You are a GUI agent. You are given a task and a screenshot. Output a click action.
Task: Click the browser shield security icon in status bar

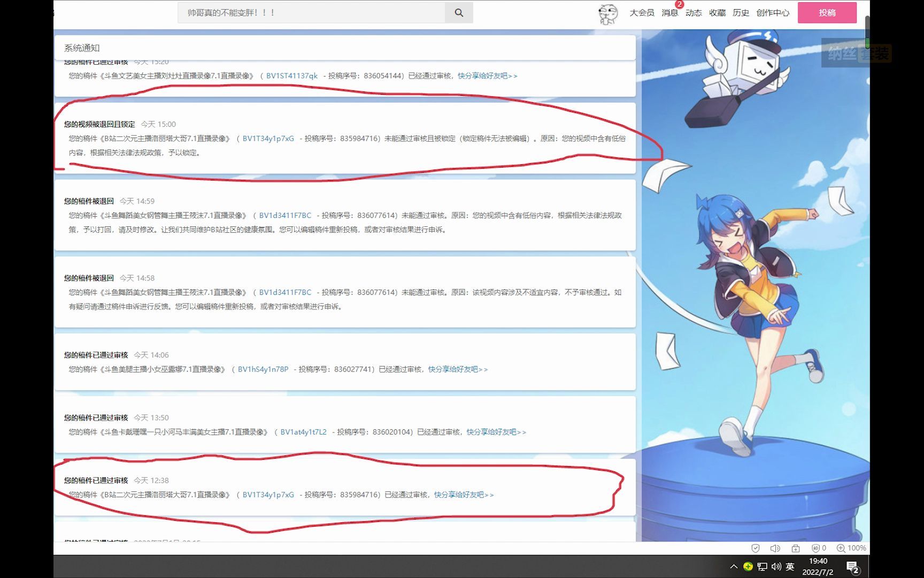click(x=755, y=548)
